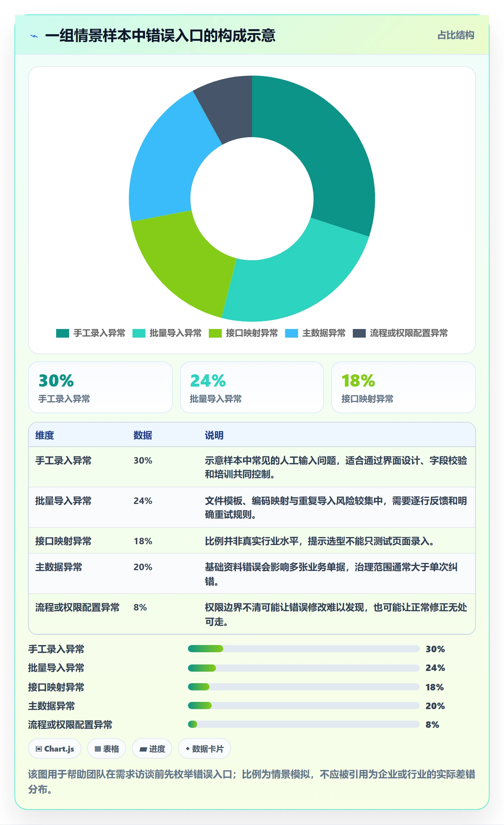504x825 pixels.
Task: Select 主数据异常 cell in table
Action: [59, 567]
